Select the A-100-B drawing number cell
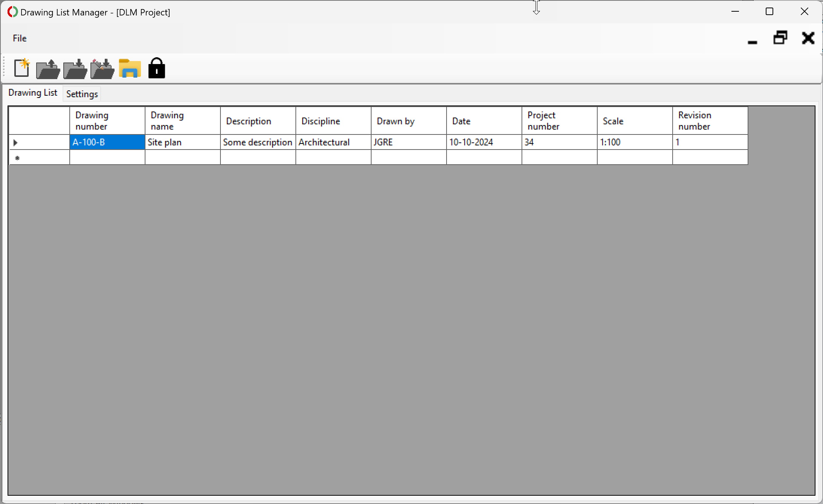 pyautogui.click(x=107, y=142)
